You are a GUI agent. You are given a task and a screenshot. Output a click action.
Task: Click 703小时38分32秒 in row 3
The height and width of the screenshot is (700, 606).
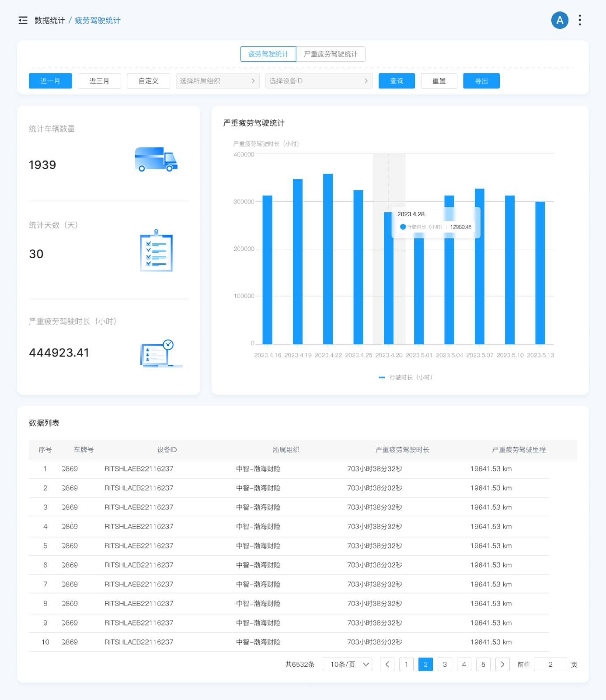pos(375,507)
